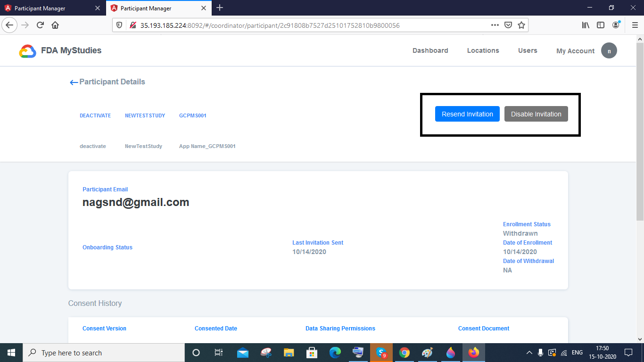Open the Firefox hamburger menu
Image resolution: width=644 pixels, height=362 pixels.
[x=634, y=25]
